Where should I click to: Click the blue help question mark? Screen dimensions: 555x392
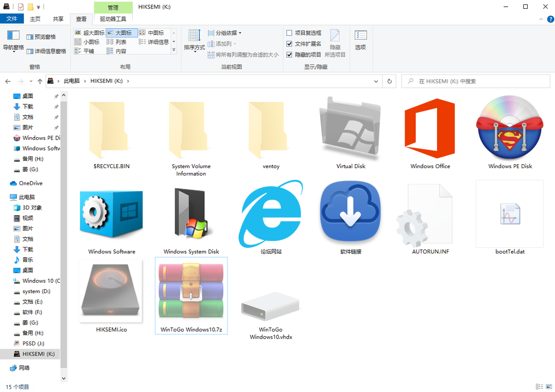click(551, 19)
